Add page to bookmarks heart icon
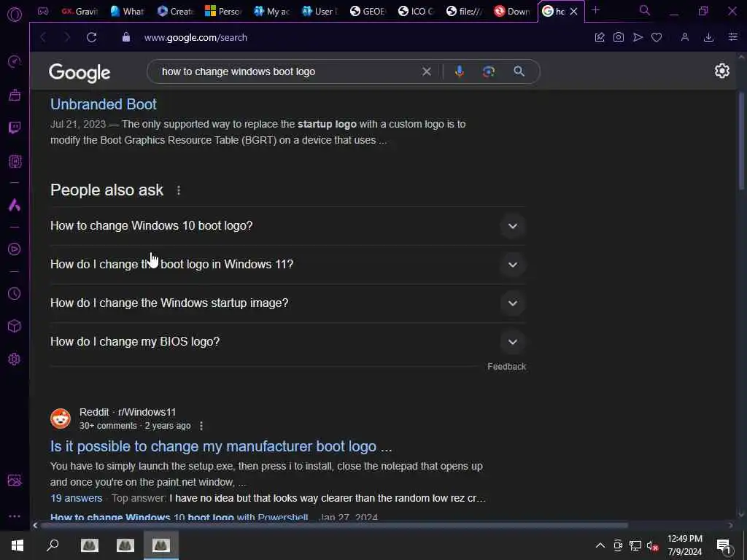This screenshot has width=747, height=560. (x=657, y=37)
